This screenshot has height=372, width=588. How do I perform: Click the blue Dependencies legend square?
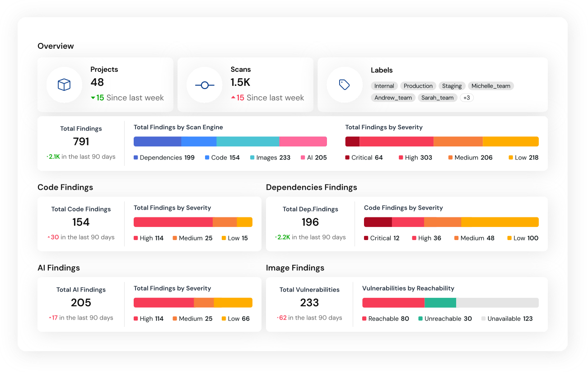pyautogui.click(x=136, y=158)
